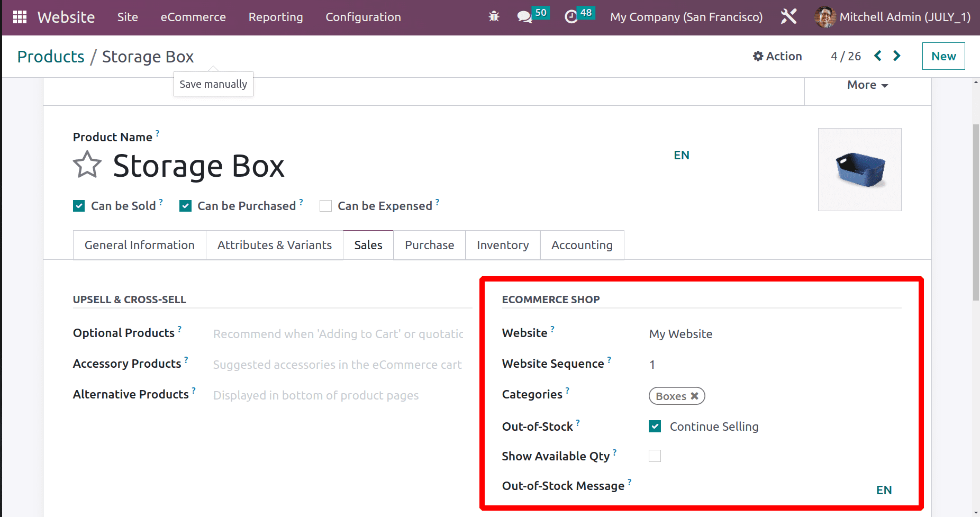Open the Site menu

pos(128,17)
